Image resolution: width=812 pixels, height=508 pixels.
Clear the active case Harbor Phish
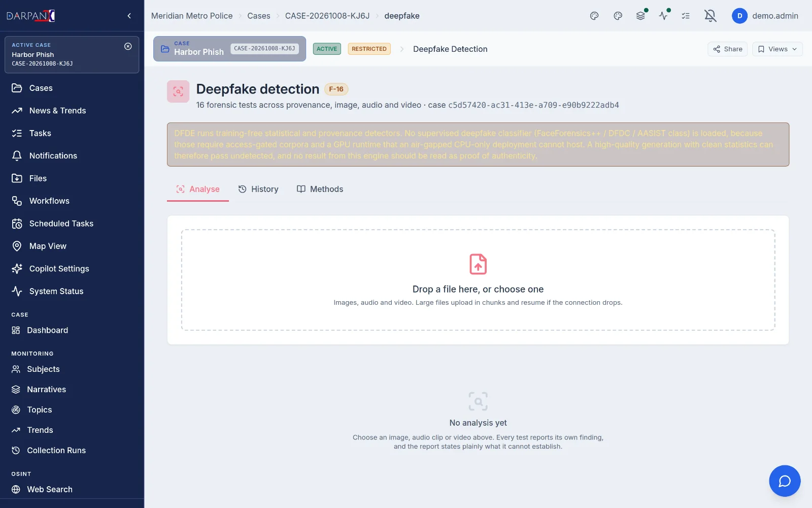(128, 46)
